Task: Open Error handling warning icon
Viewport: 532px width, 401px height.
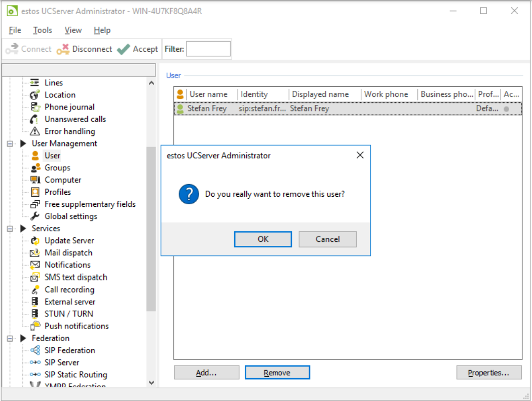Action: pos(35,131)
